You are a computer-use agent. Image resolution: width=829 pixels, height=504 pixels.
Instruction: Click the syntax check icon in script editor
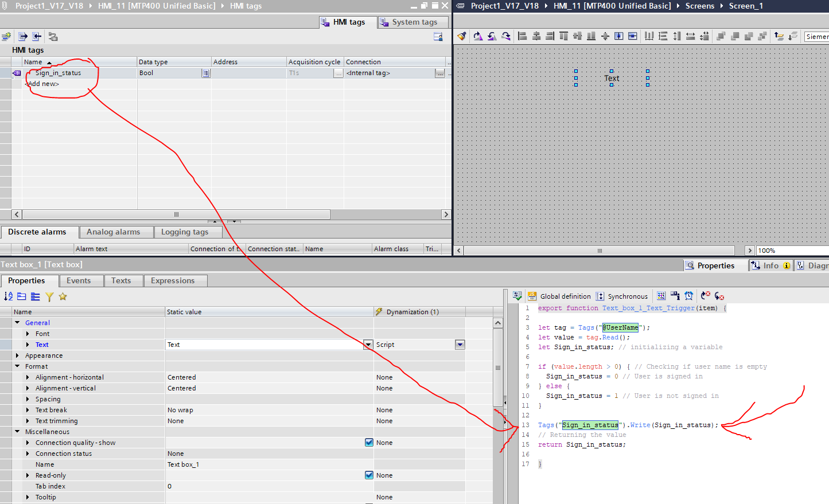click(x=517, y=296)
